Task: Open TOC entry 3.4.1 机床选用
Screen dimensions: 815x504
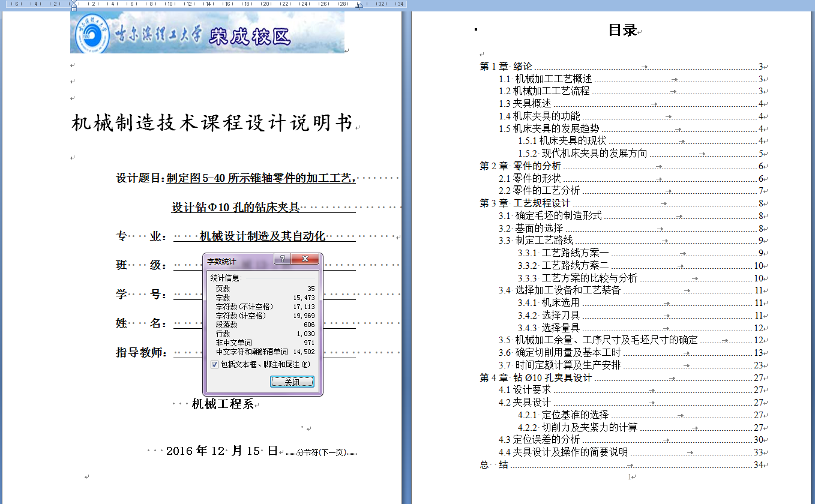Action: pyautogui.click(x=640, y=303)
